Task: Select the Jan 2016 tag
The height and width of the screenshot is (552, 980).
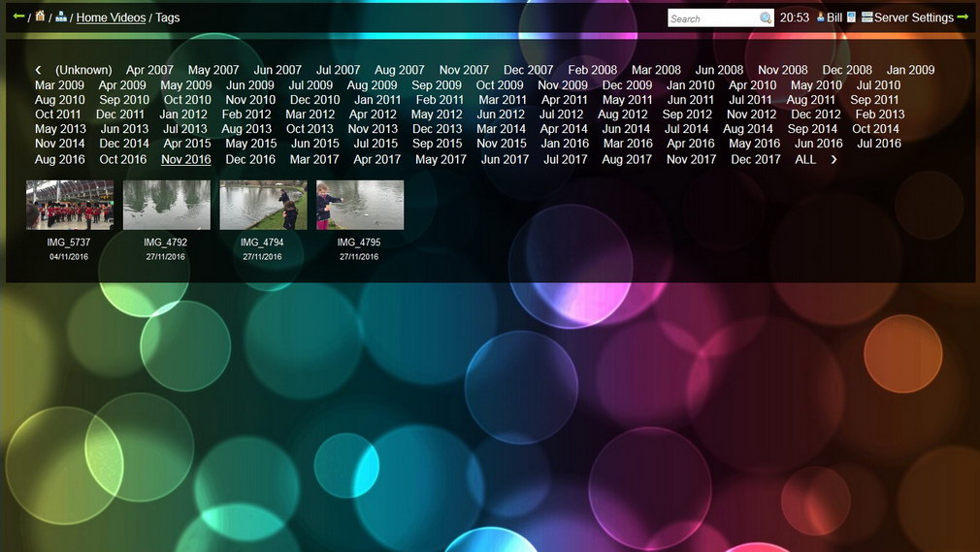Action: click(565, 144)
